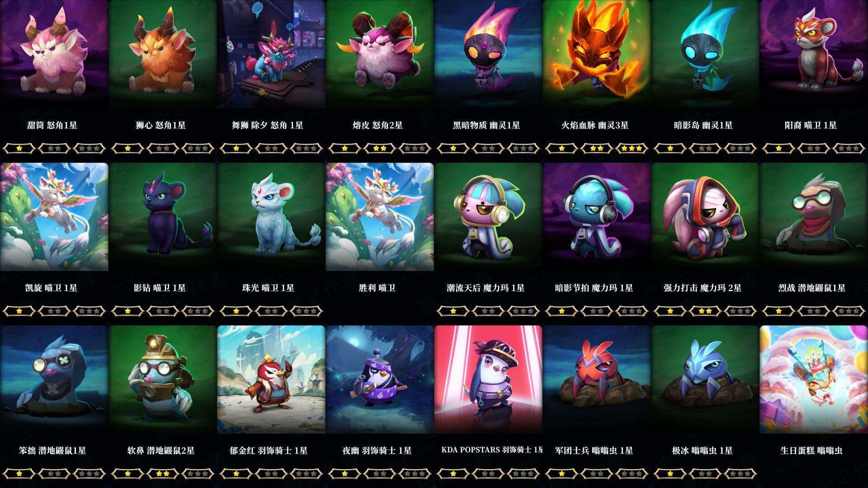Open the 黑暗物质 幽灵 portrait

(488, 54)
